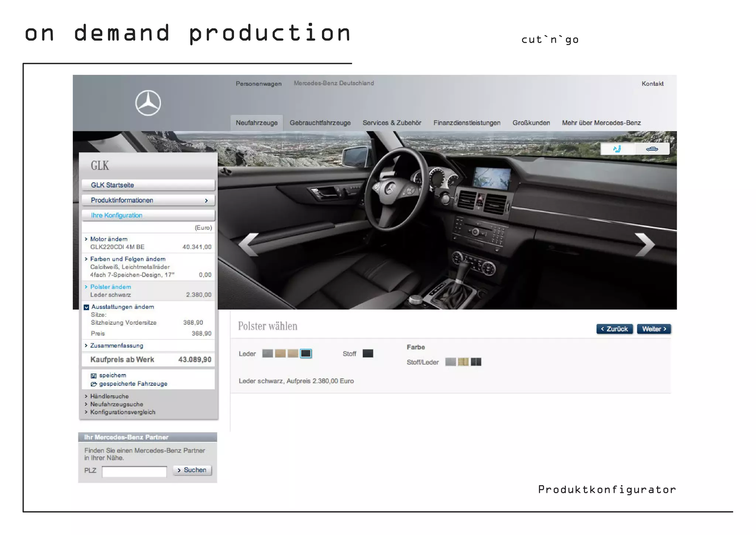Image resolution: width=756 pixels, height=535 pixels.
Task: Select the first beige Leder swatch
Action: pos(280,354)
